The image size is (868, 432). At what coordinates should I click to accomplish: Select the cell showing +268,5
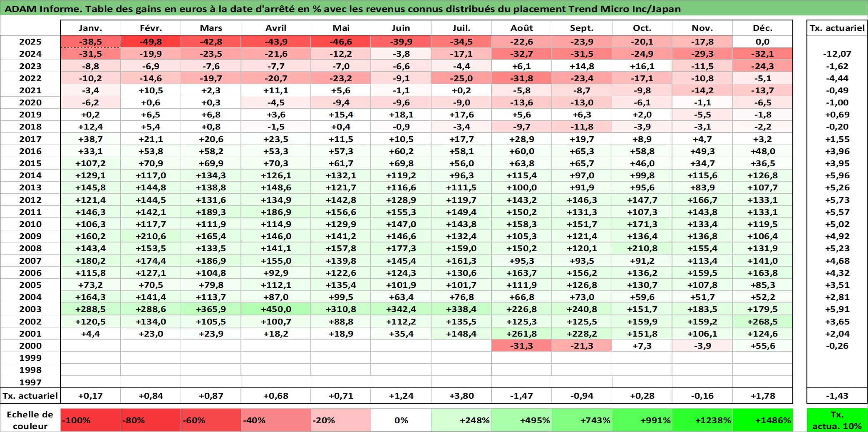point(763,322)
